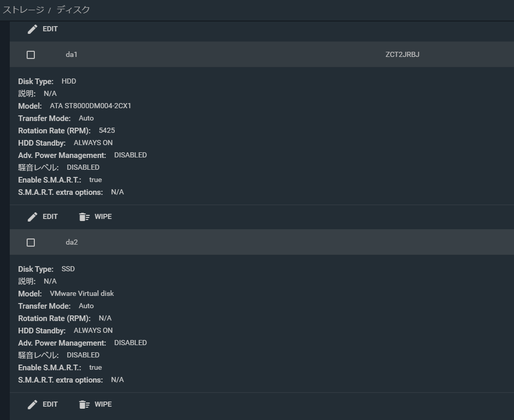This screenshot has height=420, width=514.
Task: Click the EDIT pencil icon under da1 details
Action: click(32, 217)
